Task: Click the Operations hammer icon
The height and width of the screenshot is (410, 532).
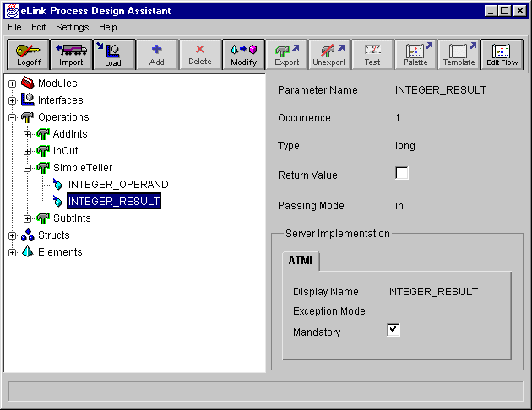Action: pyautogui.click(x=28, y=117)
